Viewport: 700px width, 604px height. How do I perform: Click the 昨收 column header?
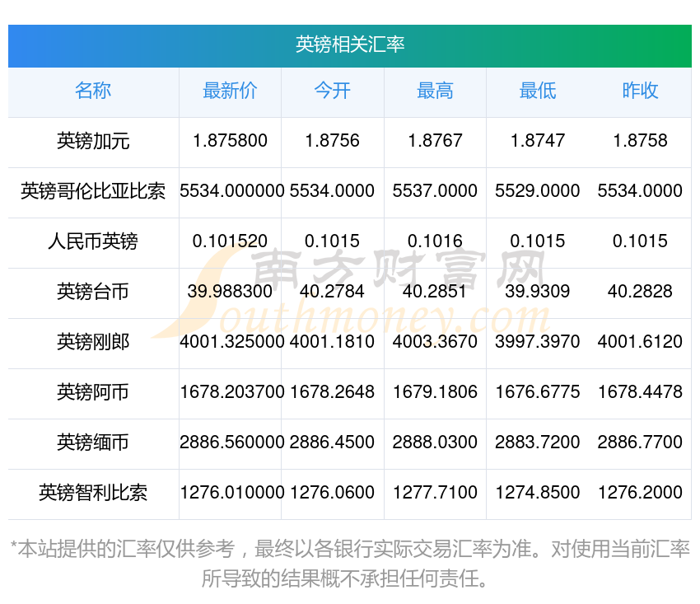640,91
